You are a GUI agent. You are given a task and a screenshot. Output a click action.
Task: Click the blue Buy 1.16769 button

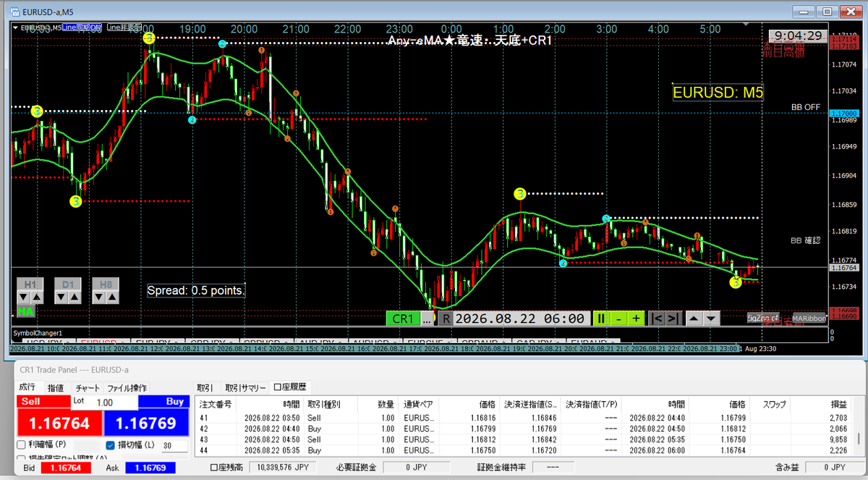point(146,422)
